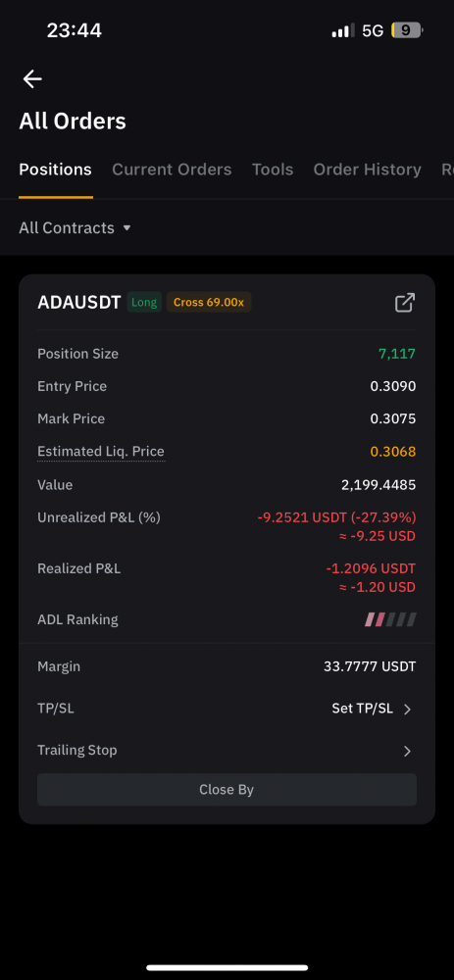Tap the Set TP/SL link
Screen dimensions: 454x980
click(363, 709)
